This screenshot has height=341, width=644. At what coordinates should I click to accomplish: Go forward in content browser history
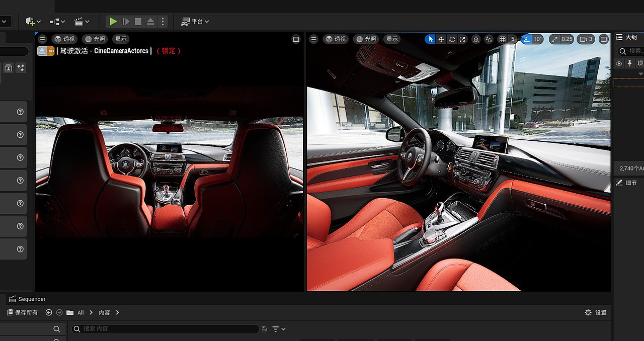pos(59,312)
